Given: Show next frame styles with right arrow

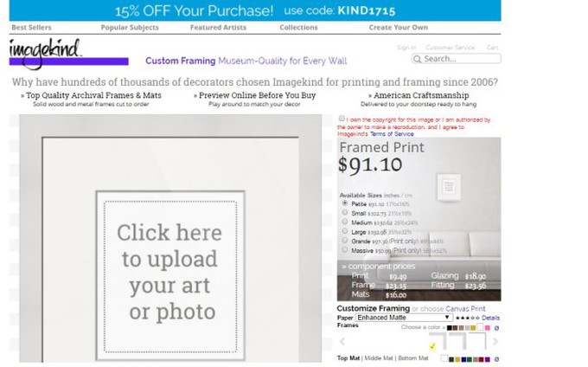Looking at the screenshot, I should click(495, 342).
